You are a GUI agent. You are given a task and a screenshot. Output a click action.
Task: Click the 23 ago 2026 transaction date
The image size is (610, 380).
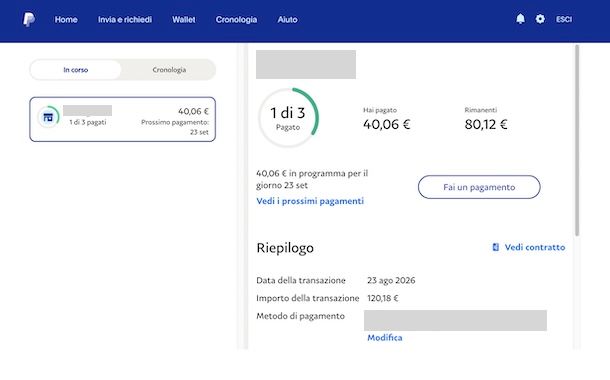391,280
